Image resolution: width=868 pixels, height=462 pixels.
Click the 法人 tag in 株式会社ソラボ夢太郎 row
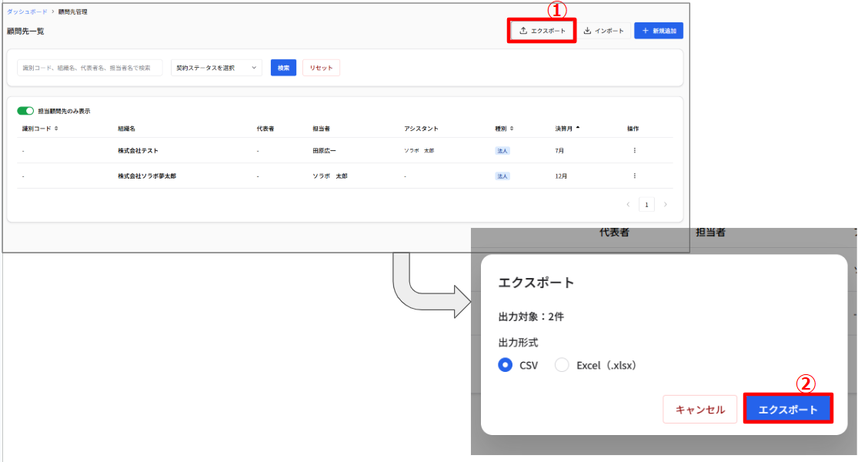pos(502,176)
